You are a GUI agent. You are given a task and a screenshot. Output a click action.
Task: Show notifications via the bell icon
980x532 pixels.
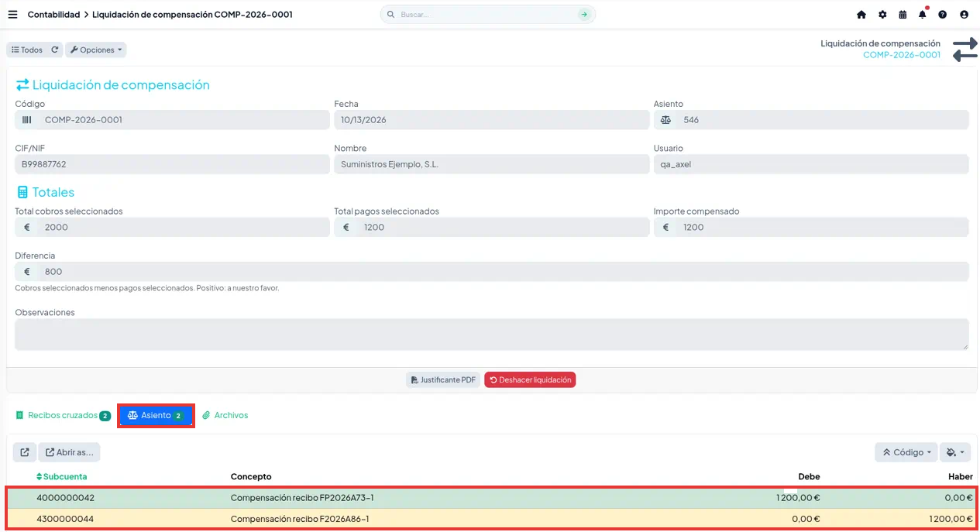(x=923, y=15)
